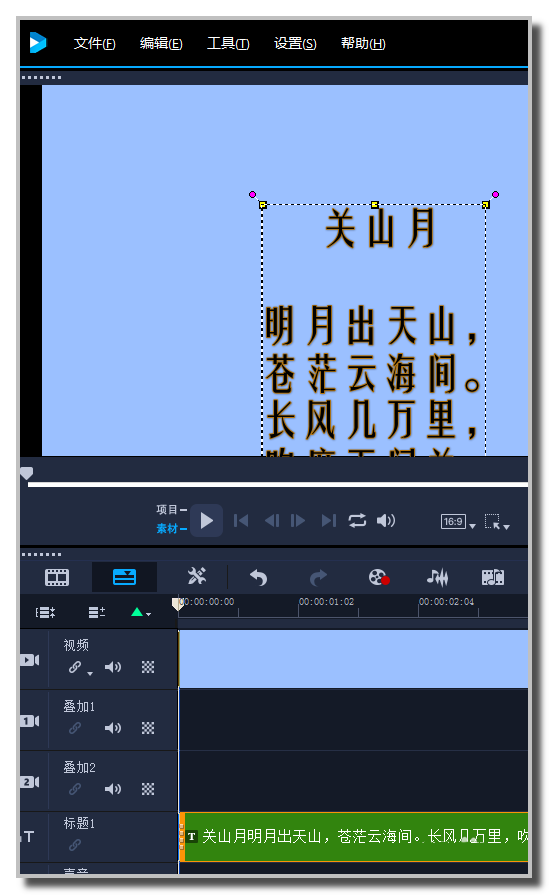Toggle transparency on the 叠加2 track
This screenshot has height=895, width=549.
tap(148, 789)
